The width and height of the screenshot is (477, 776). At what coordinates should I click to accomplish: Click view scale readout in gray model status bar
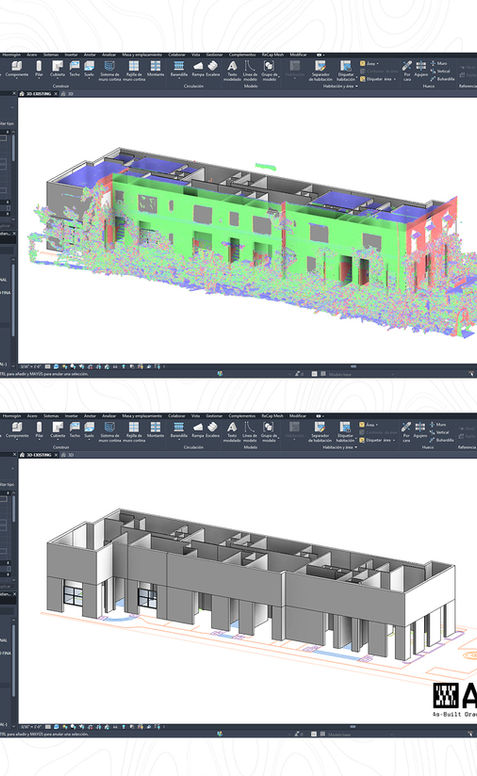[x=31, y=728]
